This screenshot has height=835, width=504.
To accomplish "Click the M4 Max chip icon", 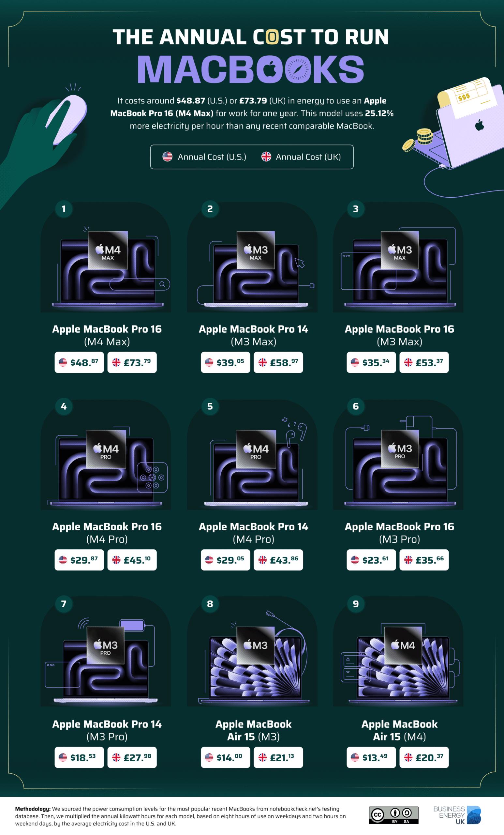I will [x=108, y=250].
